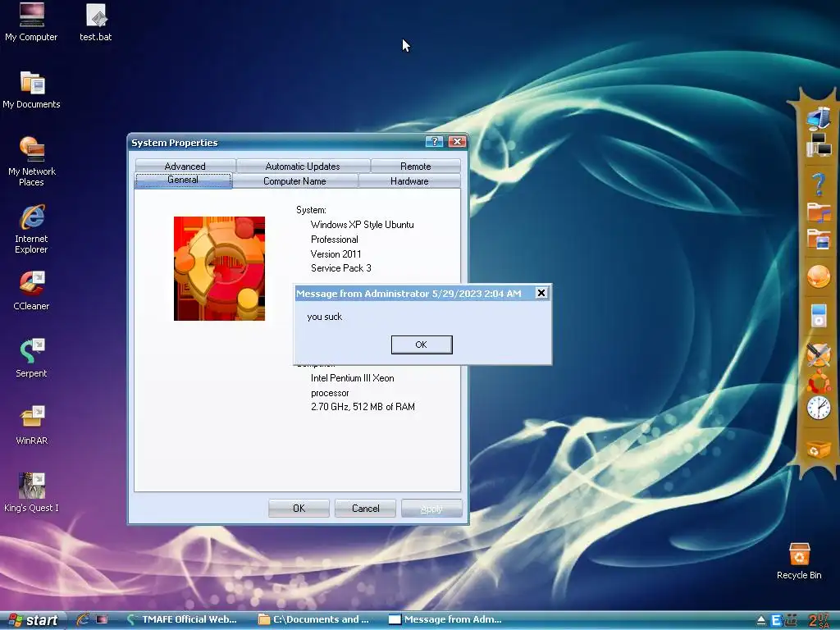Image resolution: width=840 pixels, height=630 pixels.
Task: Click the network computers dock icon
Action: tap(819, 144)
